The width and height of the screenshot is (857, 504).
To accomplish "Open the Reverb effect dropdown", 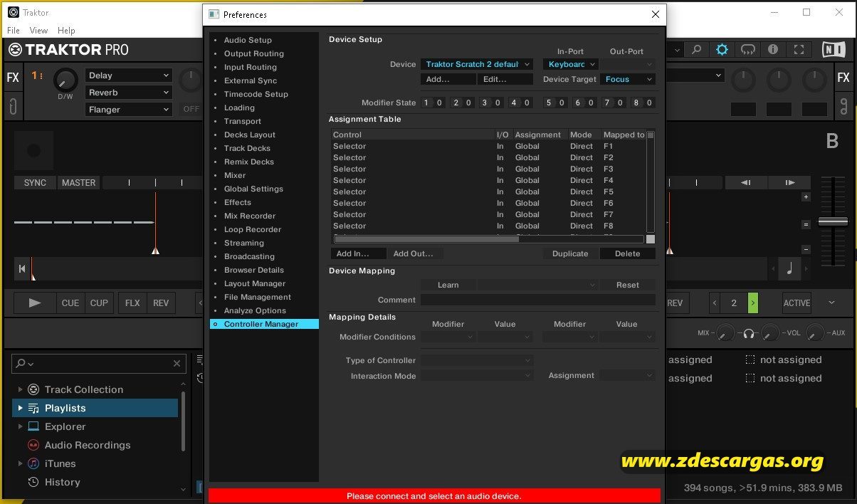I will 129,93.
